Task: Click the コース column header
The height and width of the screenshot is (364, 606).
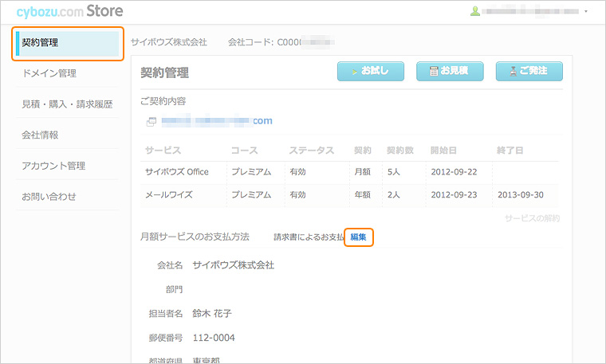Action: coord(244,151)
